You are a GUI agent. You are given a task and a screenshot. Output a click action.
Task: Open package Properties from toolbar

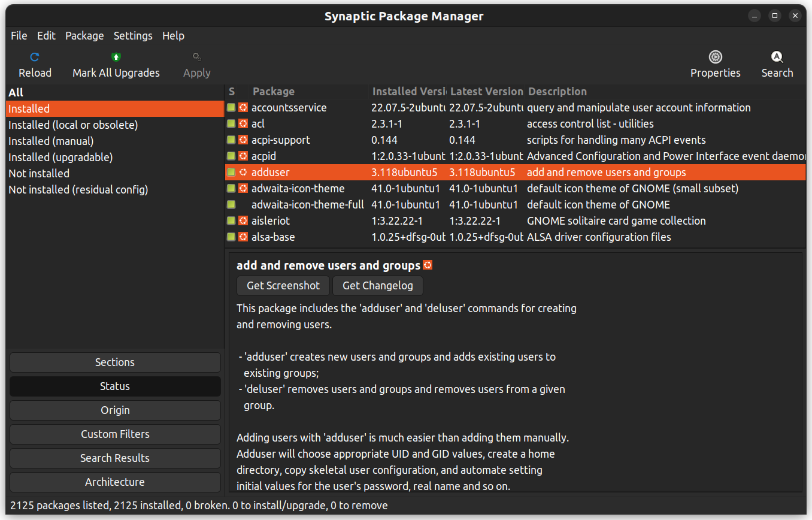click(715, 58)
